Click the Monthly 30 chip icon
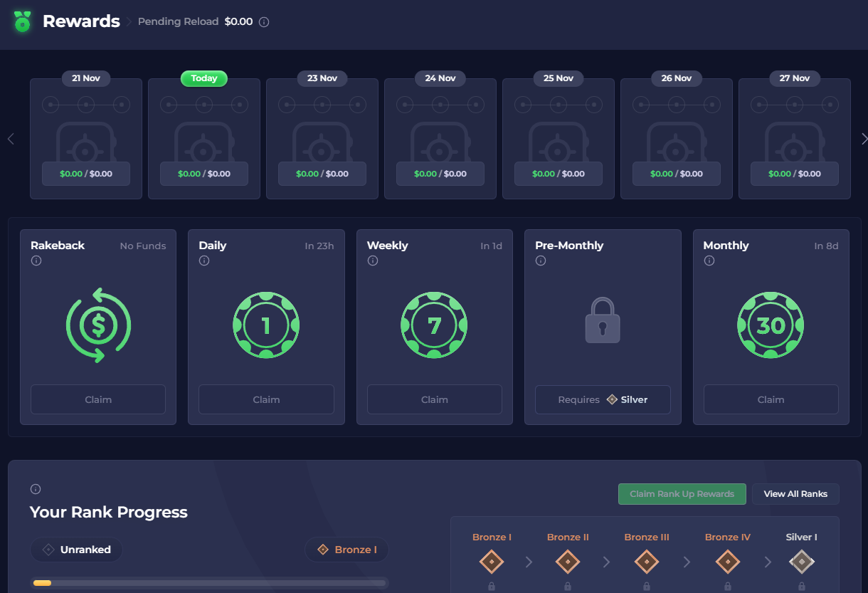This screenshot has width=868, height=593. [x=771, y=325]
